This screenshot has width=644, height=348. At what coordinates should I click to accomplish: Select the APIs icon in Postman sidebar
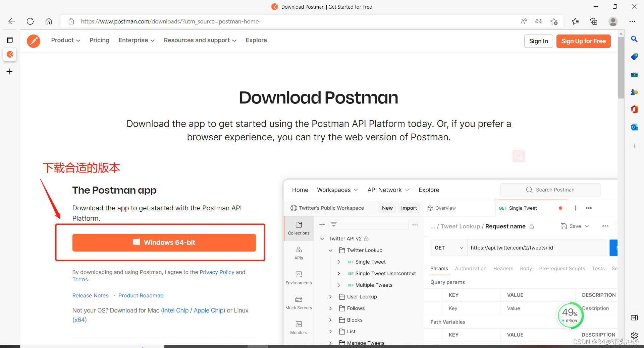[x=298, y=252]
